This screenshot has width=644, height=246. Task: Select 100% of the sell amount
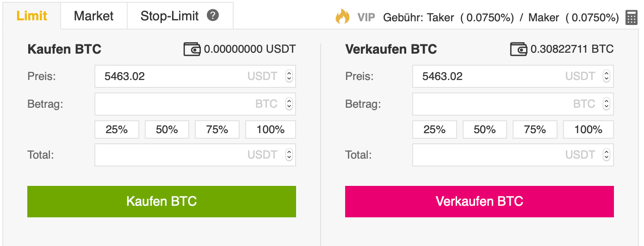pos(588,129)
